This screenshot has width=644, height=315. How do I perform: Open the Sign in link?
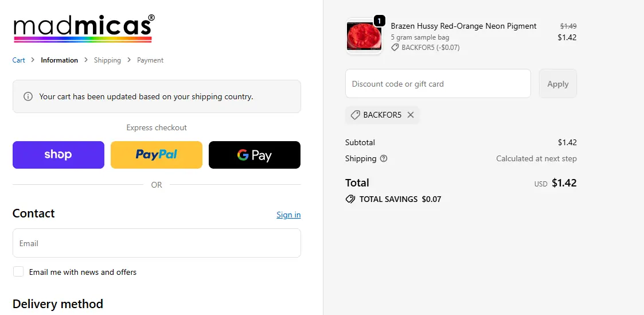288,215
